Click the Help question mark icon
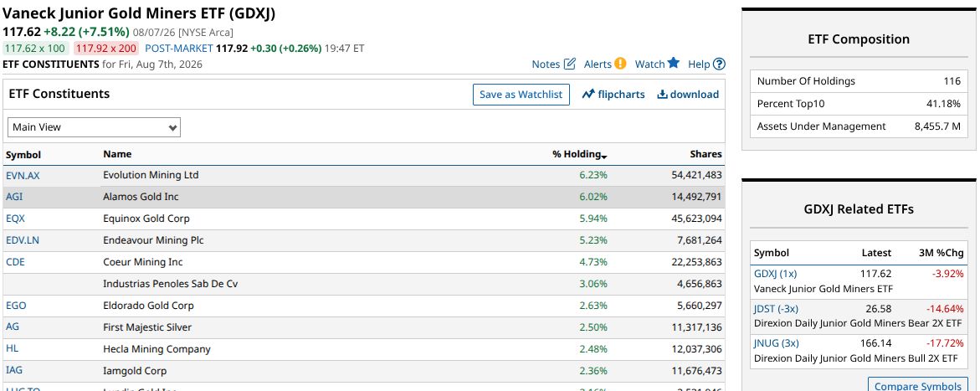The image size is (980, 391). (x=720, y=64)
